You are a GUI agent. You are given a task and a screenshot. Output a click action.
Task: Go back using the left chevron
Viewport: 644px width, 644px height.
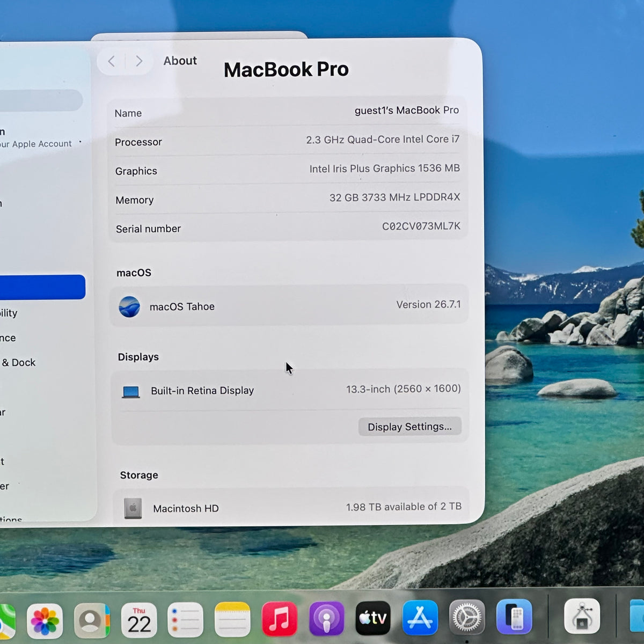(112, 61)
